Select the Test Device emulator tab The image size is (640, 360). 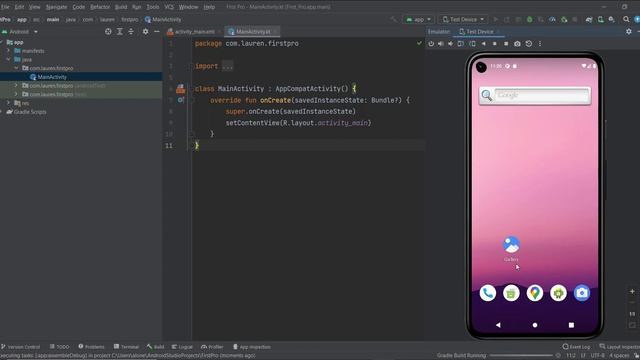pyautogui.click(x=480, y=31)
